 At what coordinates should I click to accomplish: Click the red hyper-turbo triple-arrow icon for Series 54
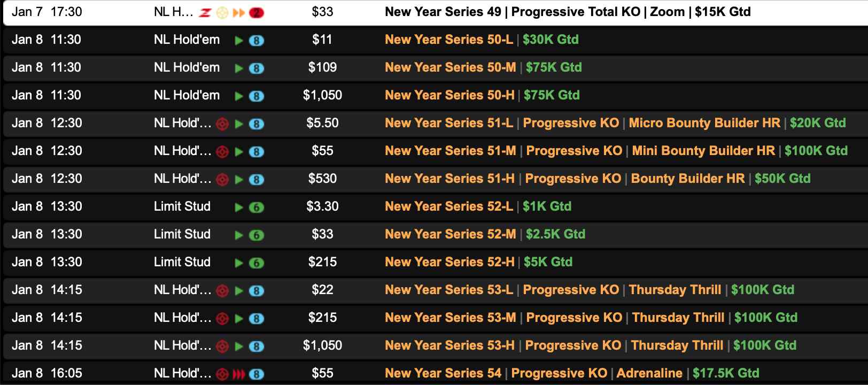tap(239, 374)
